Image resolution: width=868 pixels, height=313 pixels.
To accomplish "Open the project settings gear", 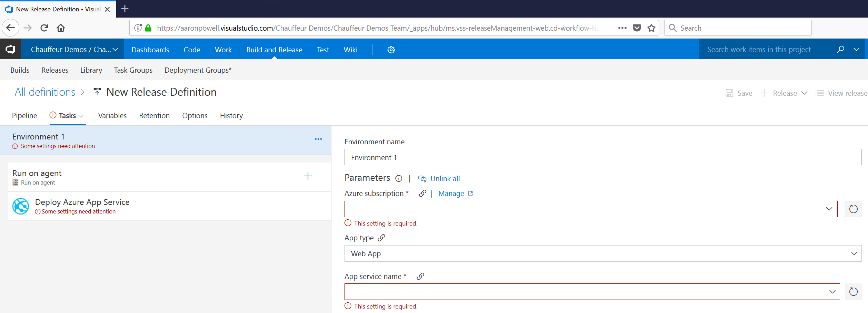I will (x=391, y=49).
